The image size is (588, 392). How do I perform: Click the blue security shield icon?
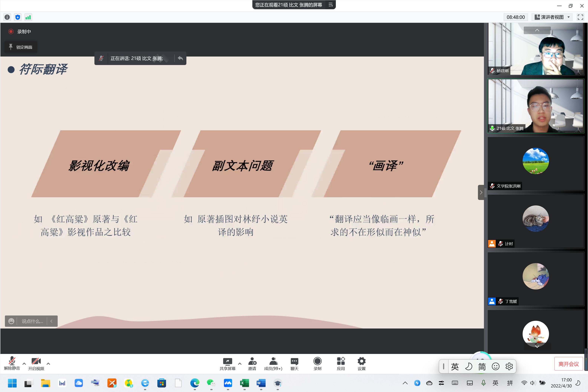click(x=18, y=17)
